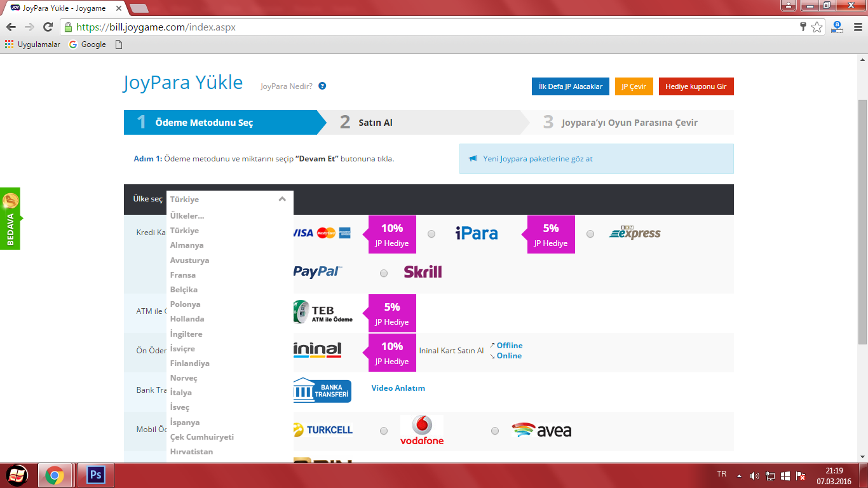Click the Hediye kuponu Gir button
This screenshot has height=488, width=868.
pyautogui.click(x=696, y=86)
